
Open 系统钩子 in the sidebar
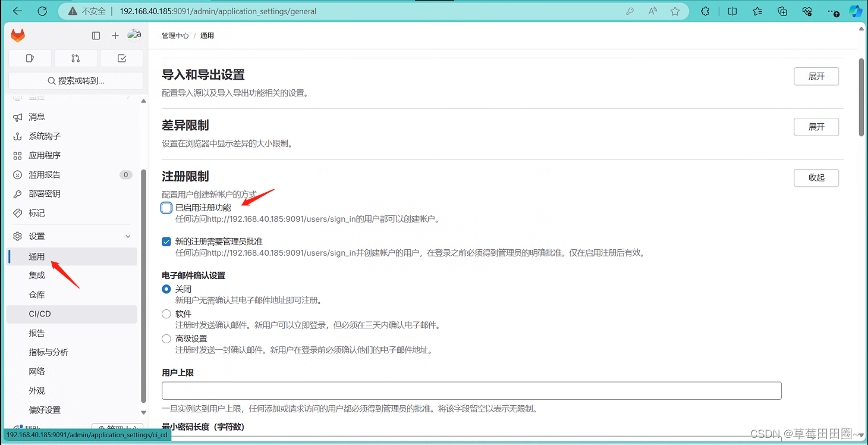point(72,136)
